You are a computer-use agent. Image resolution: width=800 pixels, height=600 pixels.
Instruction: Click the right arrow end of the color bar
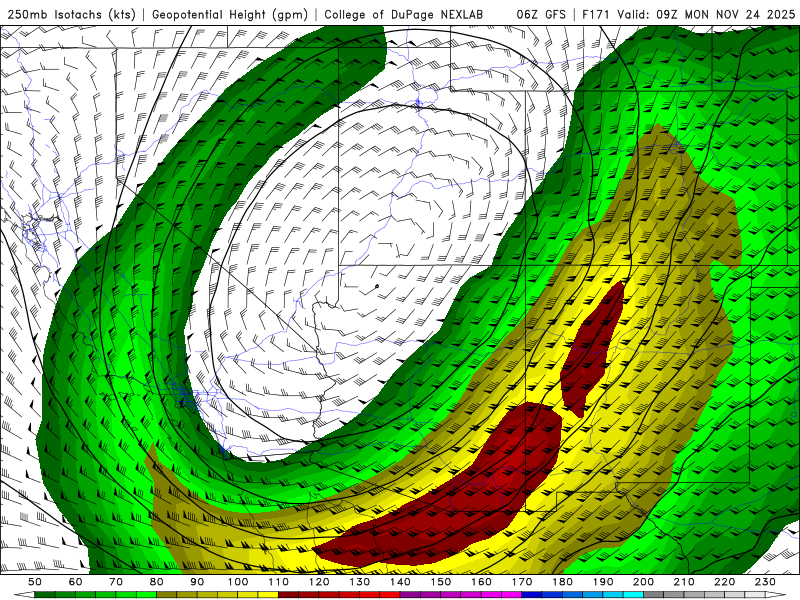776,595
